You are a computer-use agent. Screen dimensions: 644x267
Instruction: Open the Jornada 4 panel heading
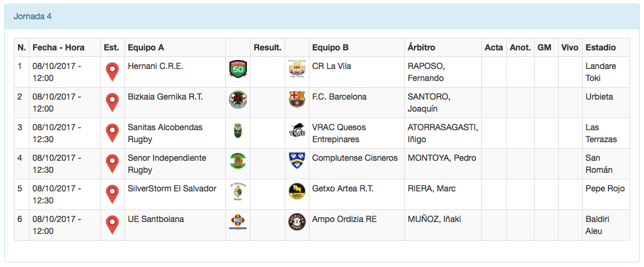(32, 16)
